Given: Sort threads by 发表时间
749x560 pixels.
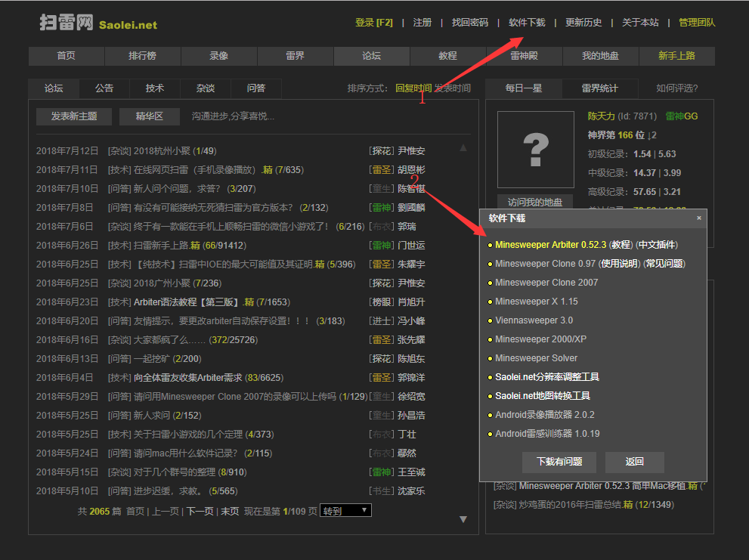Looking at the screenshot, I should pyautogui.click(x=453, y=88).
